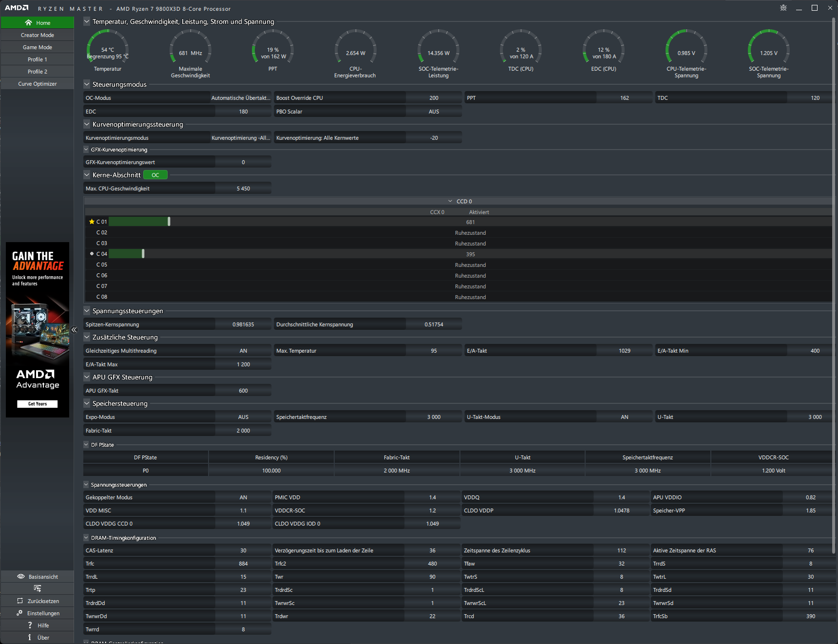Click the green OC badge

pyautogui.click(x=155, y=175)
